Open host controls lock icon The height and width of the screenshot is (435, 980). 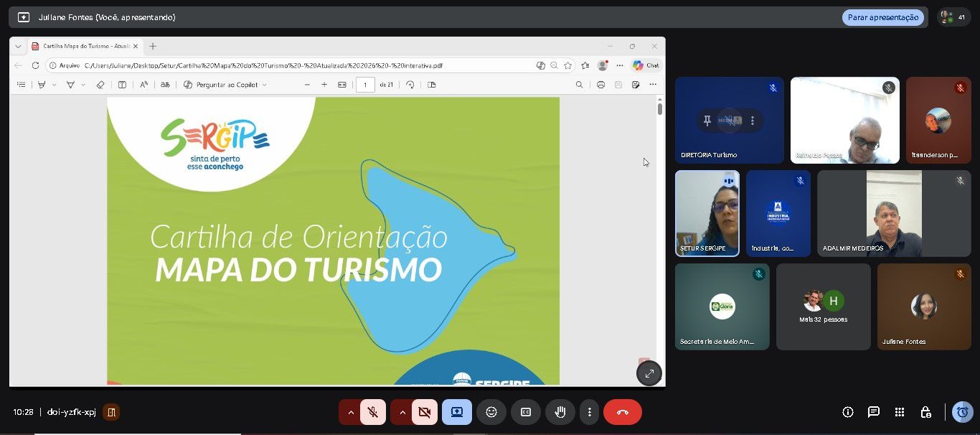[926, 412]
